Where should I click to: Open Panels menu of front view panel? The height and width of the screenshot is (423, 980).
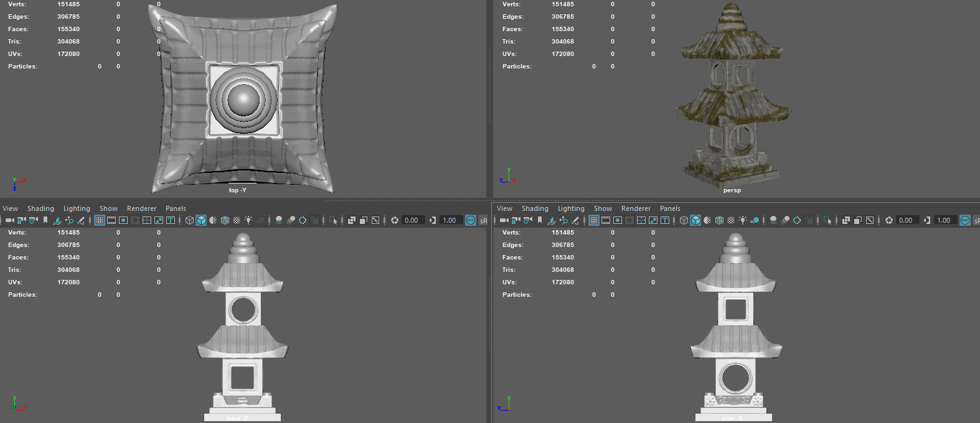[176, 208]
